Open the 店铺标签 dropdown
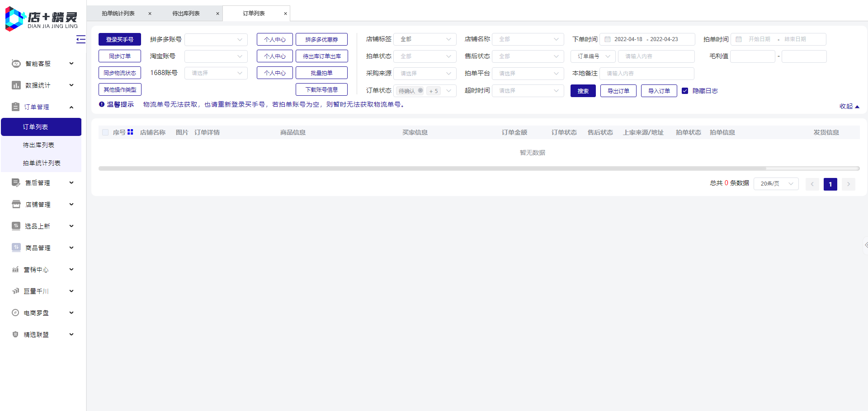Viewport: 868px width, 411px height. point(425,39)
